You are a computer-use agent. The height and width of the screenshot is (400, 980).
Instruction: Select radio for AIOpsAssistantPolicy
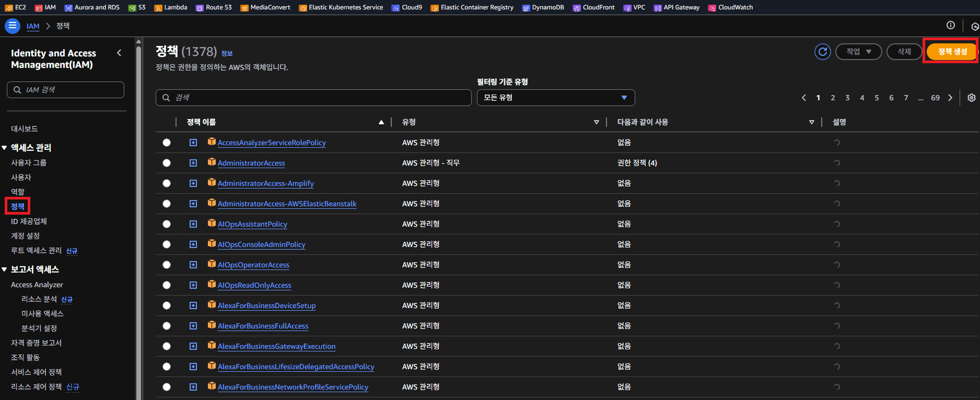(167, 224)
